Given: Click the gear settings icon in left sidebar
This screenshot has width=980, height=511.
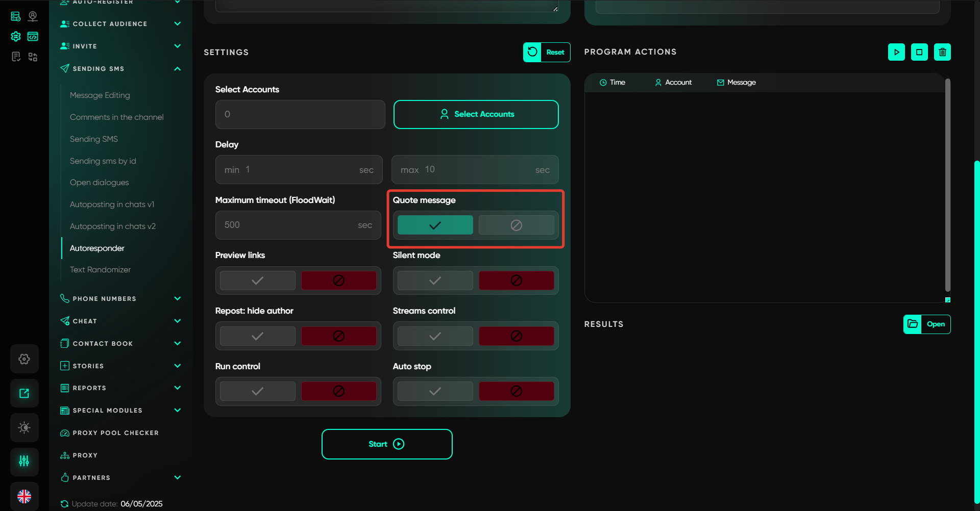Looking at the screenshot, I should coord(24,359).
